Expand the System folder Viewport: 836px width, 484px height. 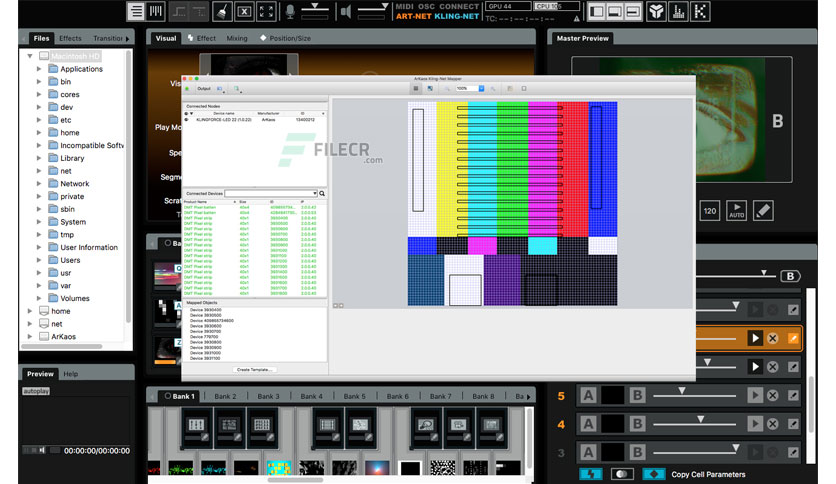pyautogui.click(x=39, y=222)
